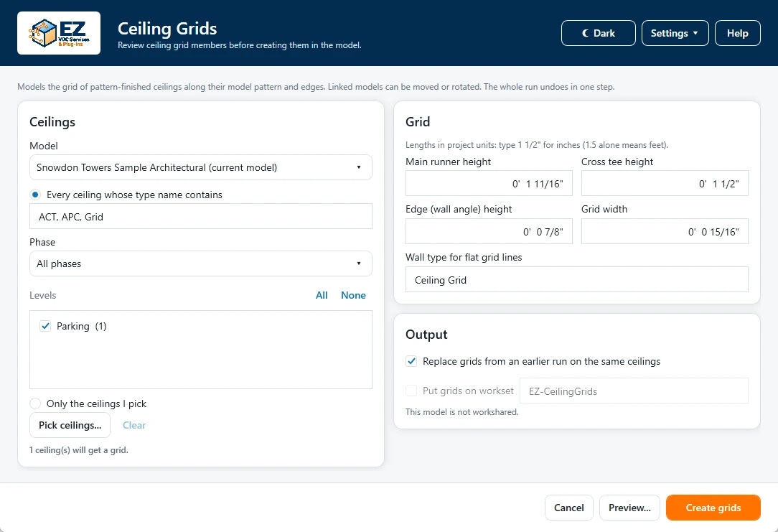Click 'This model is not workshared.' note

(462, 412)
